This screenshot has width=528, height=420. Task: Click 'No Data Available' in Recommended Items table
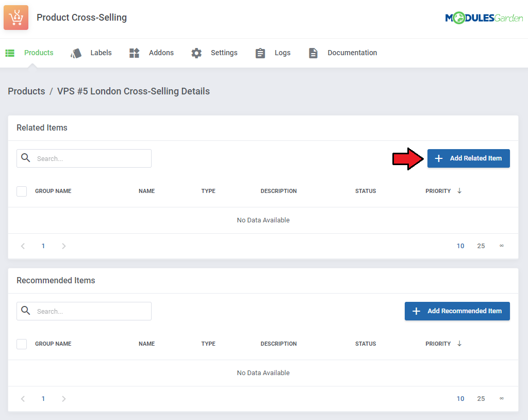[x=263, y=373]
